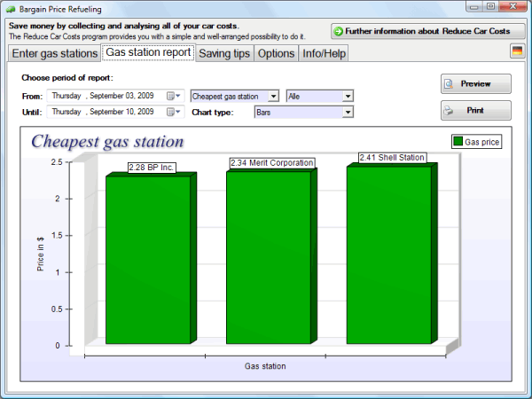This screenshot has height=399, width=532.
Task: Click the From date field
Action: point(106,96)
